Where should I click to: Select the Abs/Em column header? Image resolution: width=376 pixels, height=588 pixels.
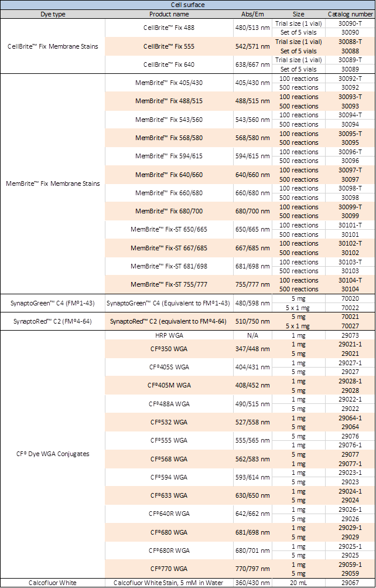point(252,14)
